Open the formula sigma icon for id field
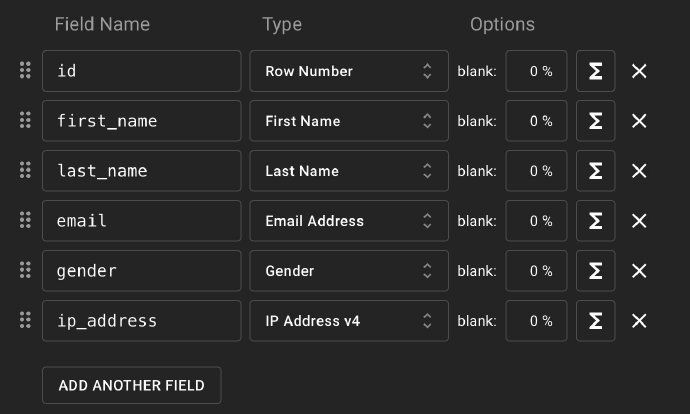 click(595, 71)
